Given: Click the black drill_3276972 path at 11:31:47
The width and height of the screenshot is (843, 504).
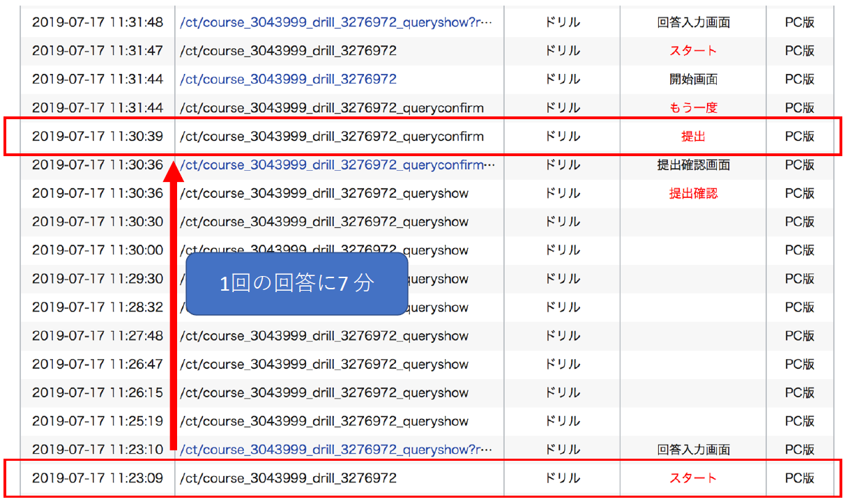Looking at the screenshot, I should 288,51.
